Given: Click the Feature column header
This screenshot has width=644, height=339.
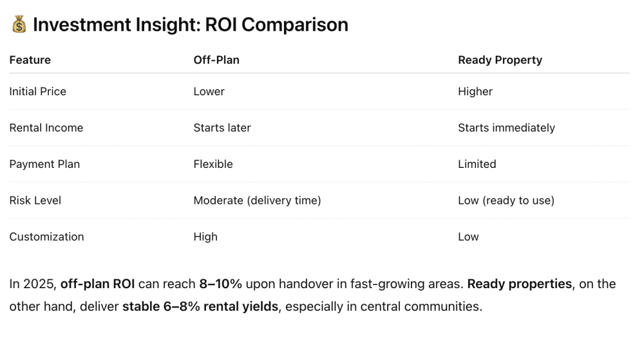Looking at the screenshot, I should [x=30, y=60].
